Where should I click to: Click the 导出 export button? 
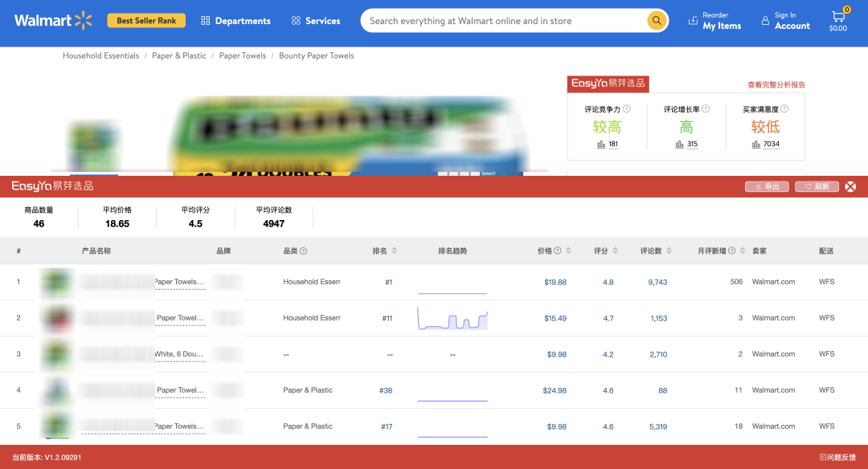[x=767, y=186]
